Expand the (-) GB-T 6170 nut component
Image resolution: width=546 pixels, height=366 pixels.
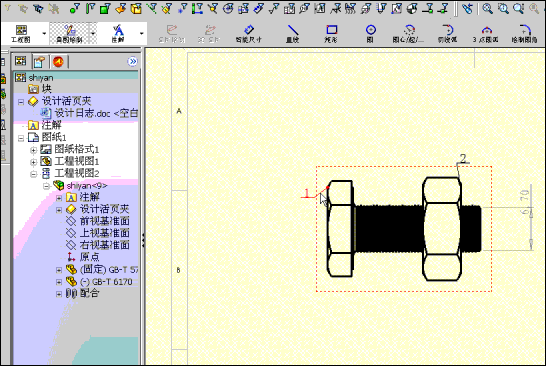click(x=59, y=282)
